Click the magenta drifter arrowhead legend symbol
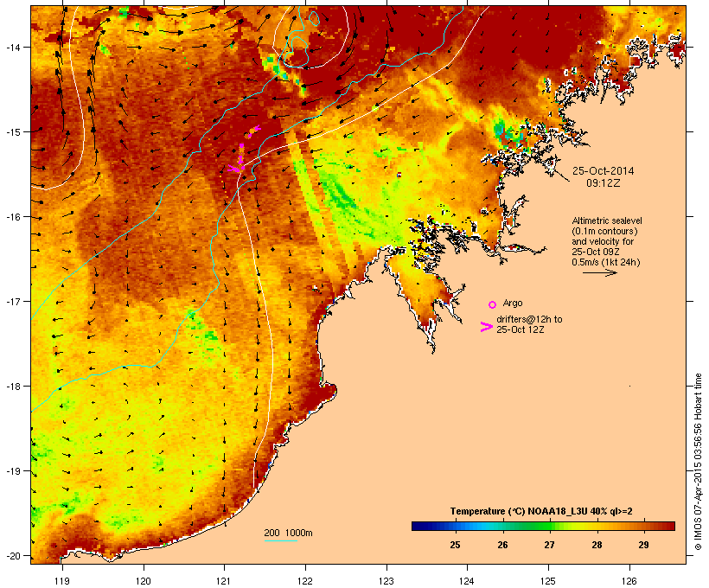Screen dimensions: 709x588 (486, 327)
